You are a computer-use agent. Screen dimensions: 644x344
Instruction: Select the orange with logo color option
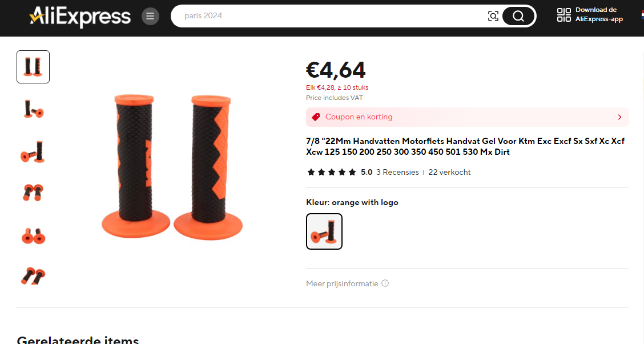324,231
